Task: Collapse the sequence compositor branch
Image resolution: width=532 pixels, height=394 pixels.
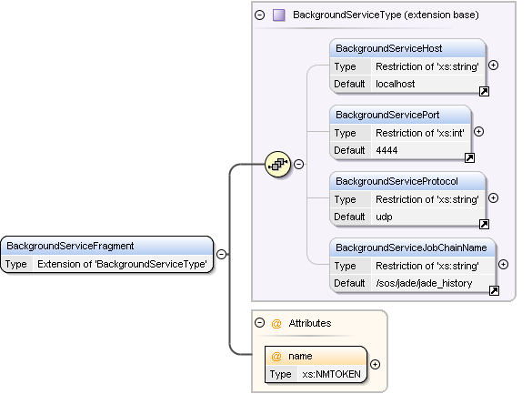Action: point(298,165)
